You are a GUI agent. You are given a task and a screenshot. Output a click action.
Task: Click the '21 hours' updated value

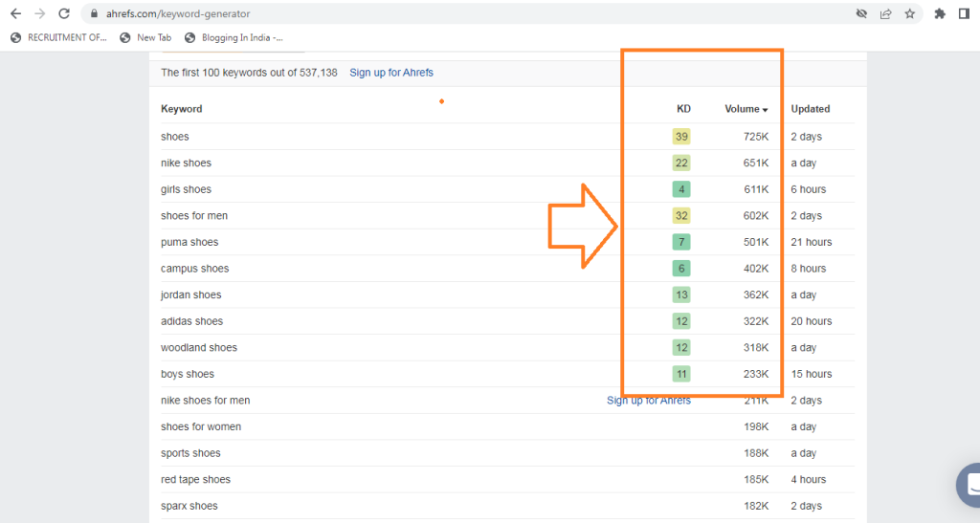click(812, 242)
